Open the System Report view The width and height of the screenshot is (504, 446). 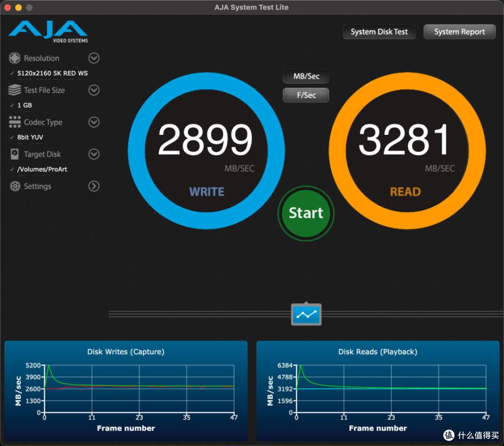pyautogui.click(x=459, y=32)
